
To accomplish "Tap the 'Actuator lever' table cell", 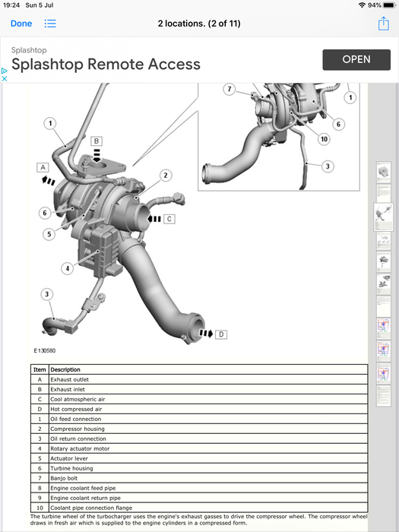I will (208, 458).
